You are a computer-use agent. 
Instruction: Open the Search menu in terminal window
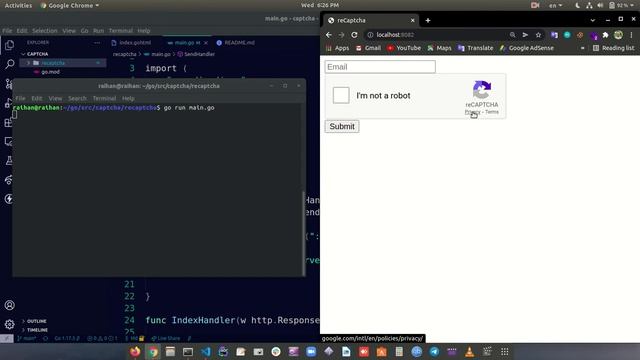77,98
